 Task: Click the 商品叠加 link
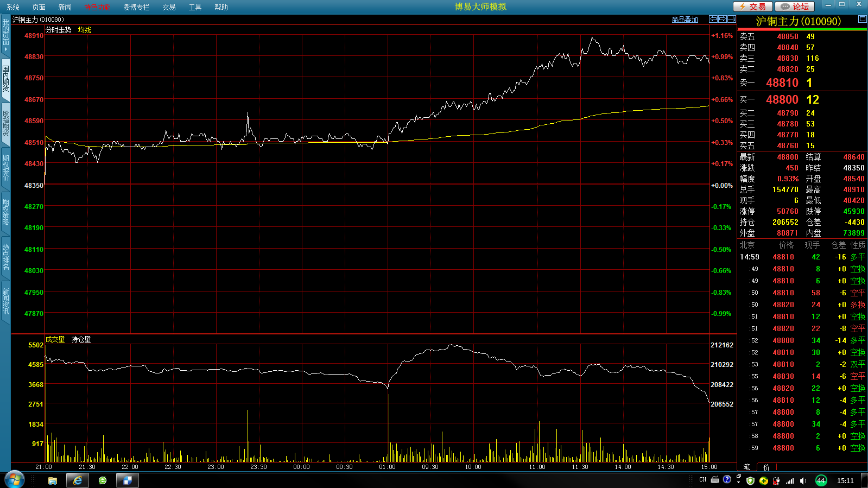[x=685, y=20]
